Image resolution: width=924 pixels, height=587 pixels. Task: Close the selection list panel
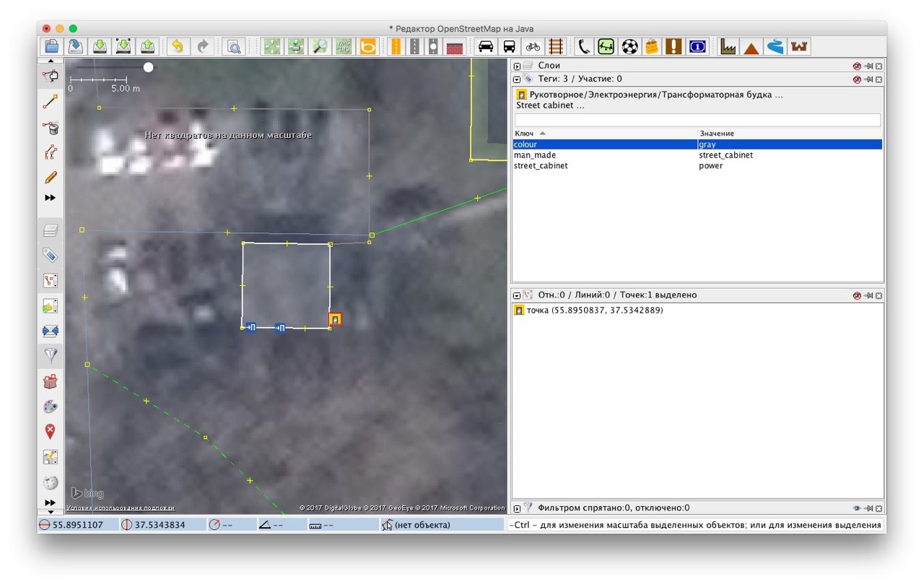878,295
